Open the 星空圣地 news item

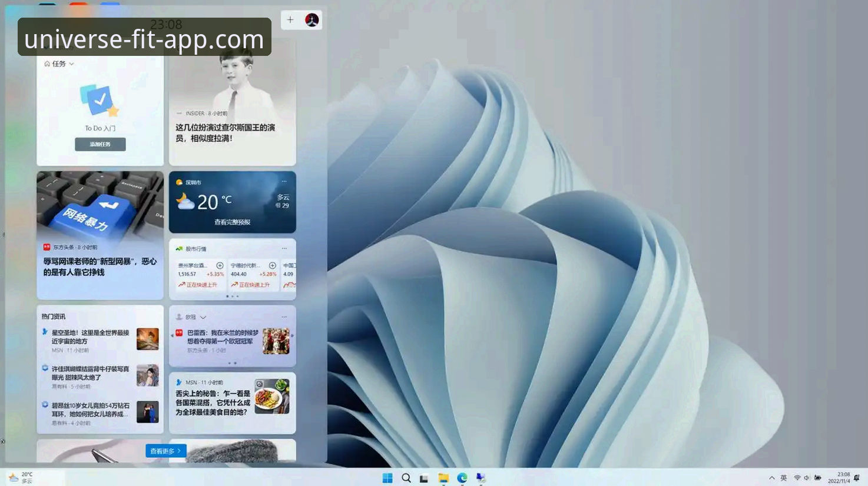point(90,337)
